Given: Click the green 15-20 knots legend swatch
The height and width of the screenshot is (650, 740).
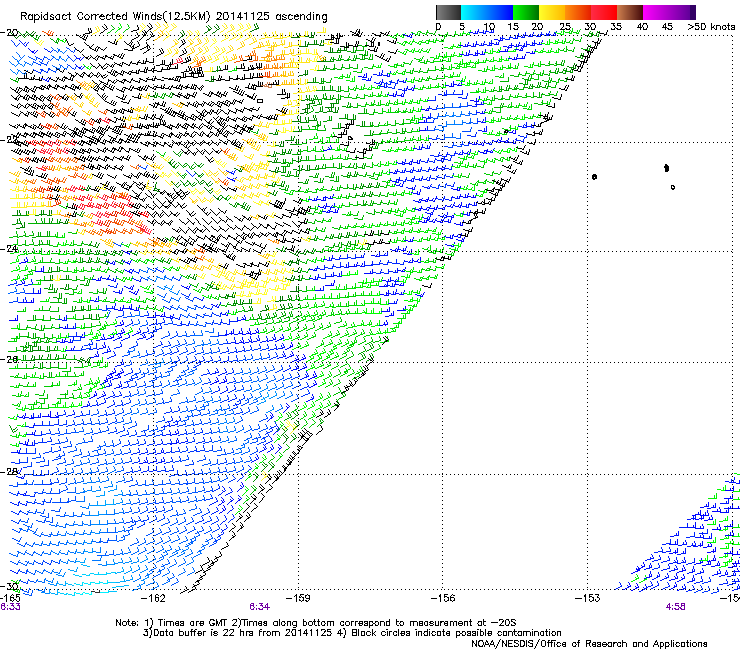Looking at the screenshot, I should (526, 12).
